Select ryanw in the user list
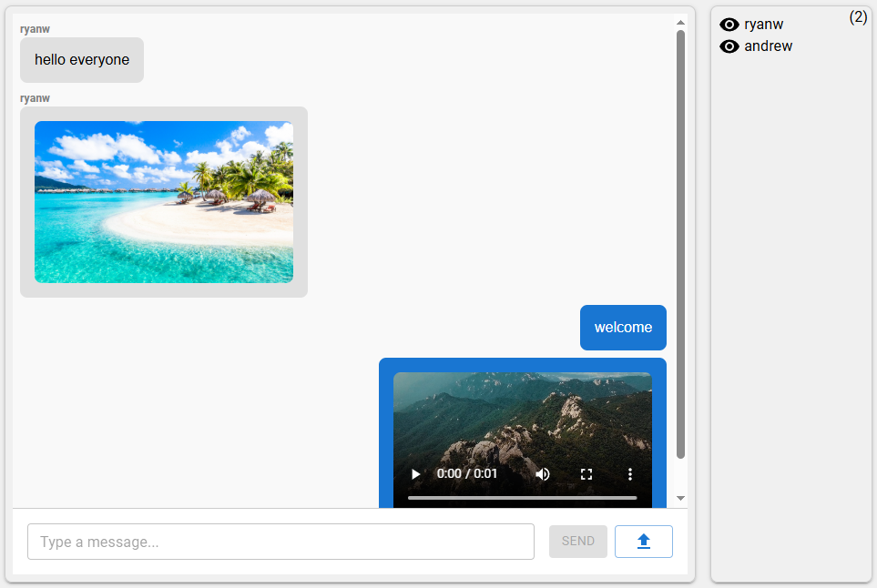This screenshot has height=588, width=877. (763, 25)
